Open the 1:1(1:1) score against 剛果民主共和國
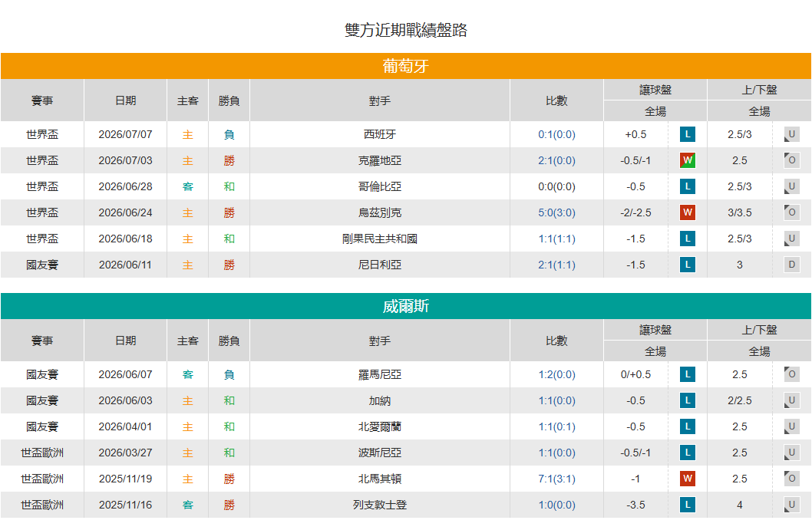The image size is (812, 530). coord(556,239)
